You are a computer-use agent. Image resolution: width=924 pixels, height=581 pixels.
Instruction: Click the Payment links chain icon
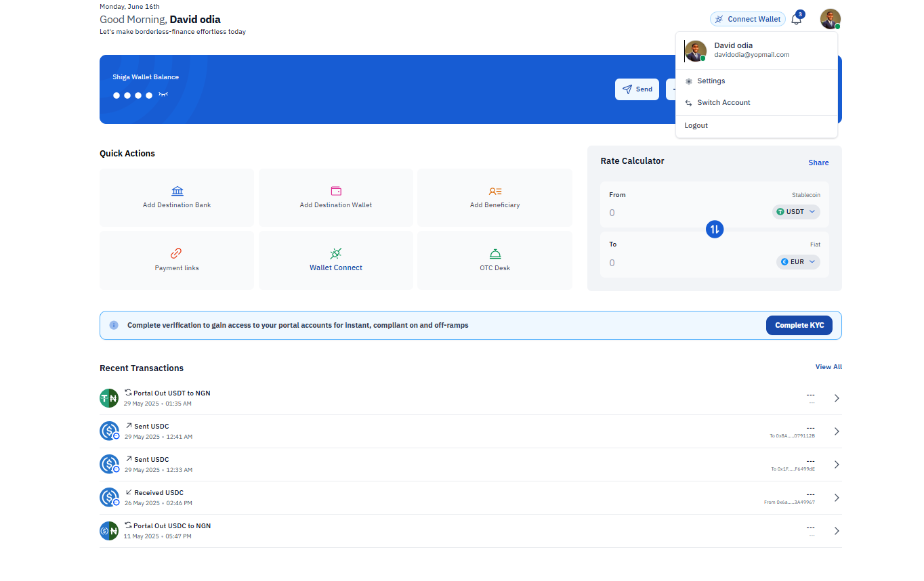(176, 253)
